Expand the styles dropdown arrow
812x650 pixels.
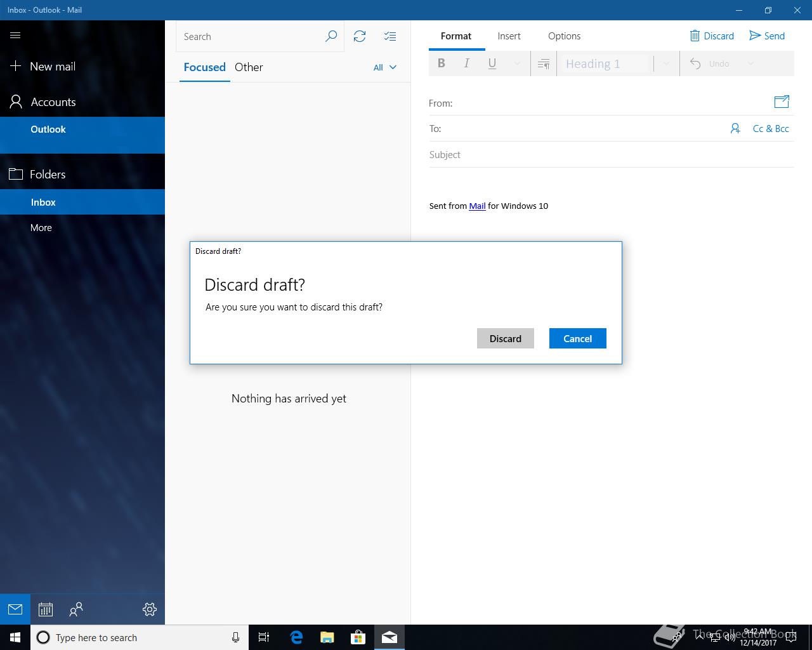click(665, 63)
